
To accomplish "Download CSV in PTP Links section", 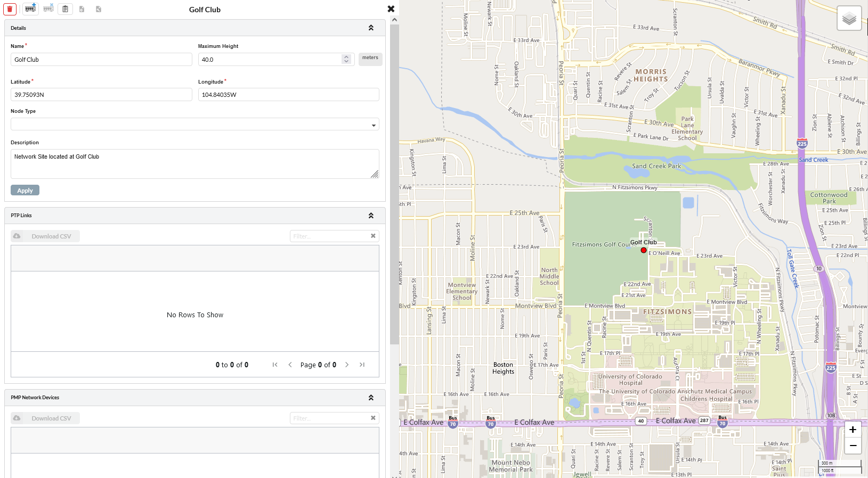I will point(45,236).
